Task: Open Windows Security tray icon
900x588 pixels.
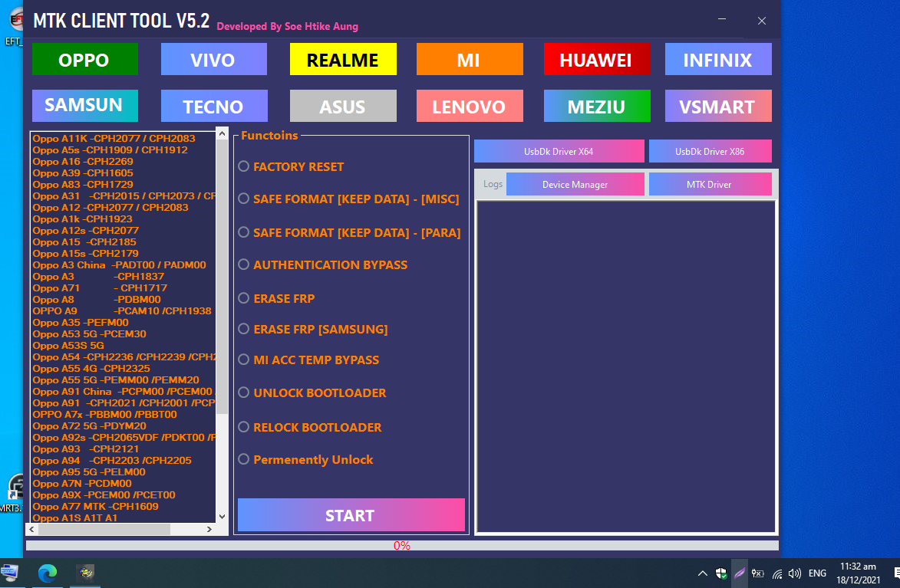Action: 721,573
